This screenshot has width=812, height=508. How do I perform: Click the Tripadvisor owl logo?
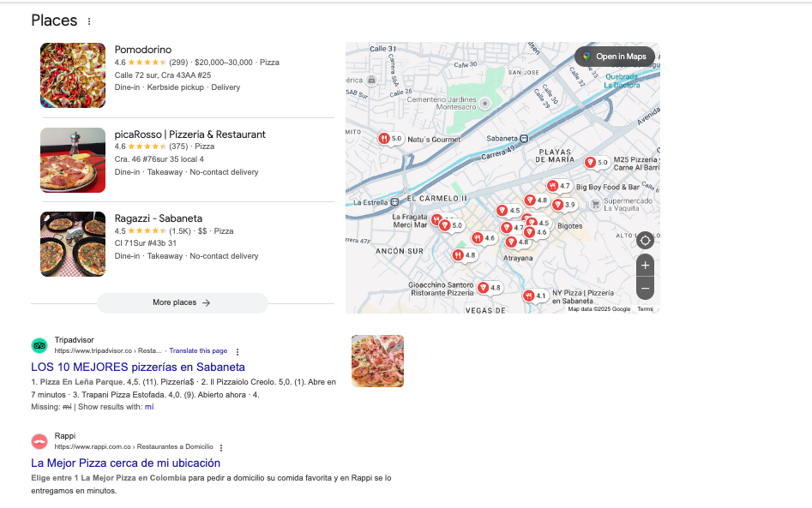[39, 345]
